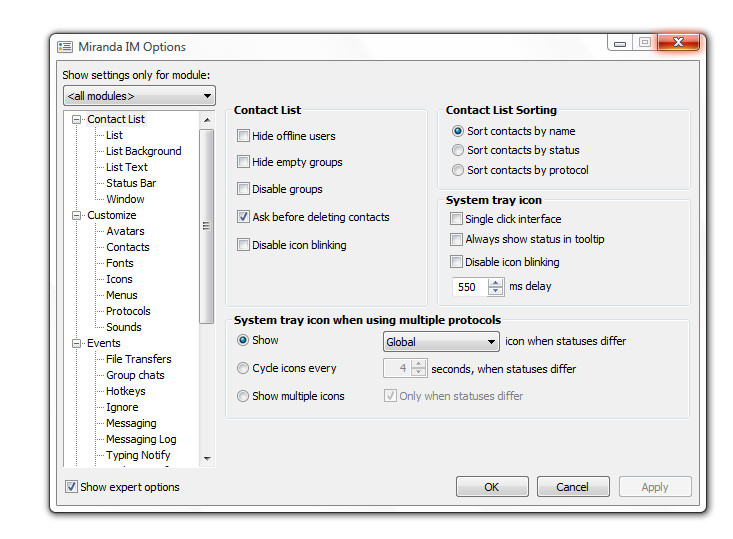
Task: Select the Show radio button
Action: [x=243, y=340]
